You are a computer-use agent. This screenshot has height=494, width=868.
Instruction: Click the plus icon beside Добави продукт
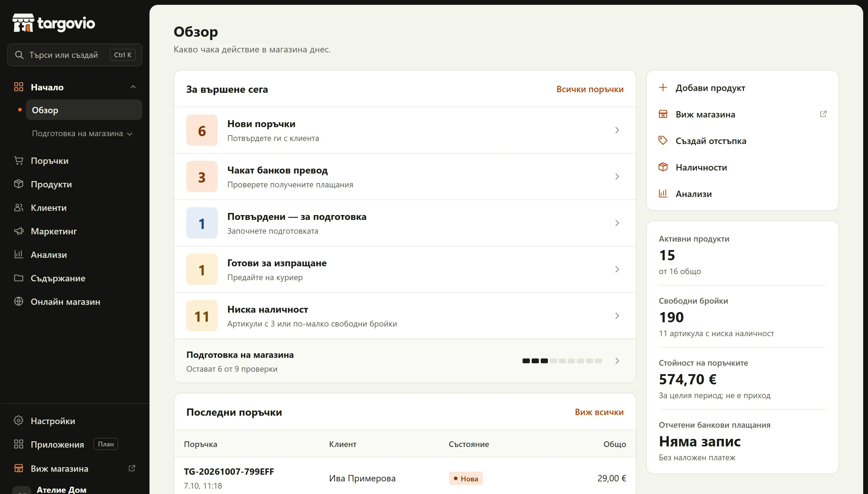[x=663, y=88]
